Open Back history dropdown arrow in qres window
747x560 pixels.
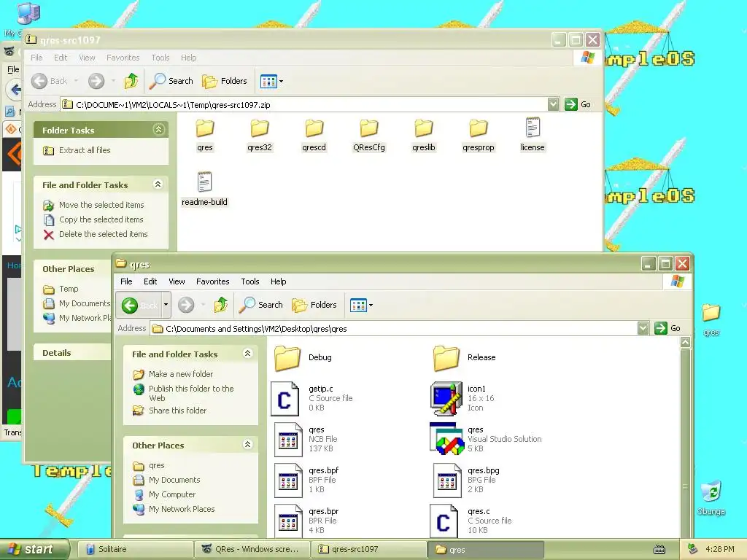(166, 305)
